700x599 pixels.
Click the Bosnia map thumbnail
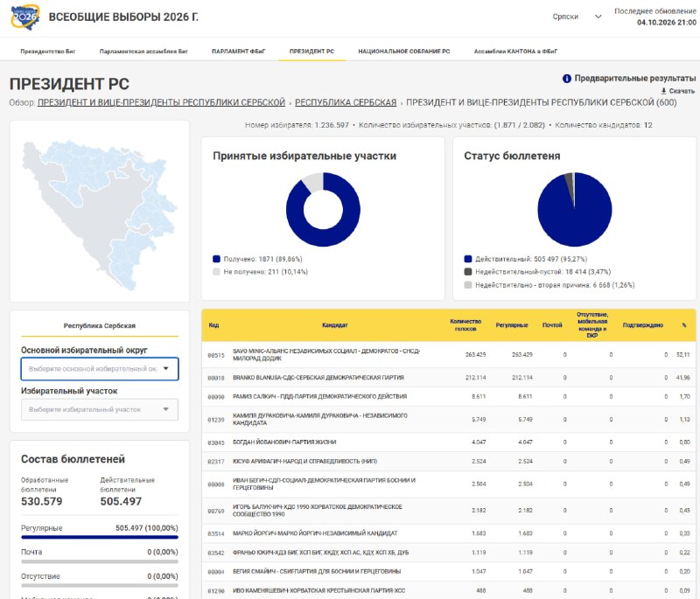[100, 215]
